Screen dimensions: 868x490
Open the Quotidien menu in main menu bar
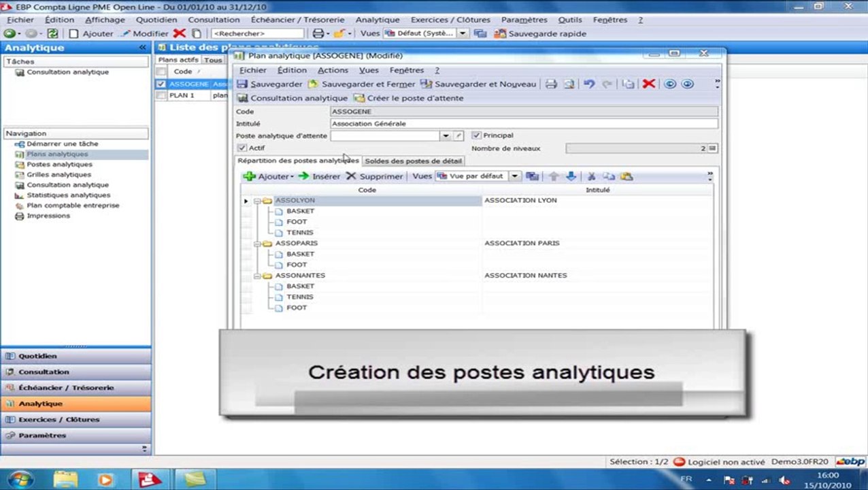(x=156, y=20)
